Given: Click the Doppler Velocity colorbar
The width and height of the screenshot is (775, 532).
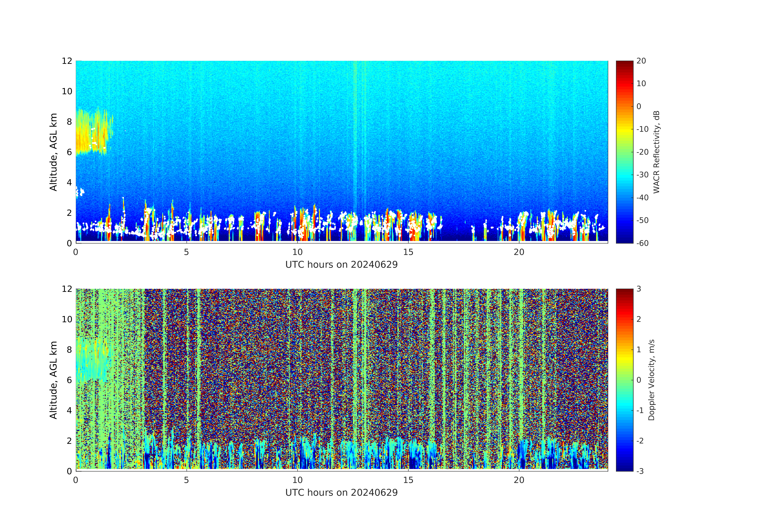Looking at the screenshot, I should point(624,380).
